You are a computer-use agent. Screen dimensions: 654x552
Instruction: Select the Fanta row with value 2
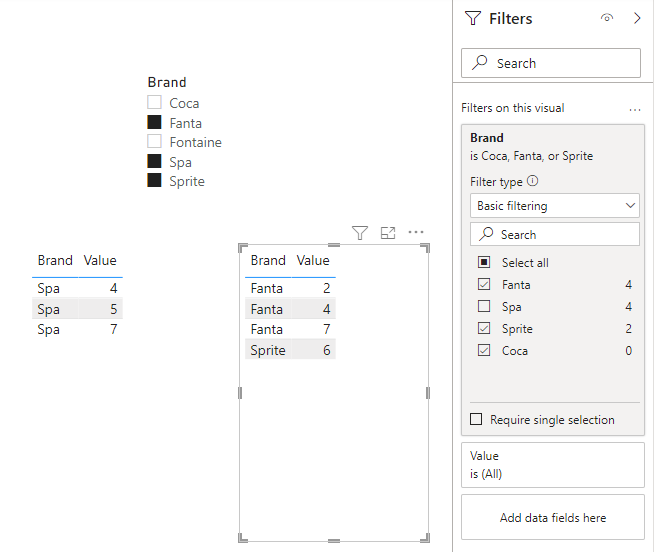click(x=290, y=288)
